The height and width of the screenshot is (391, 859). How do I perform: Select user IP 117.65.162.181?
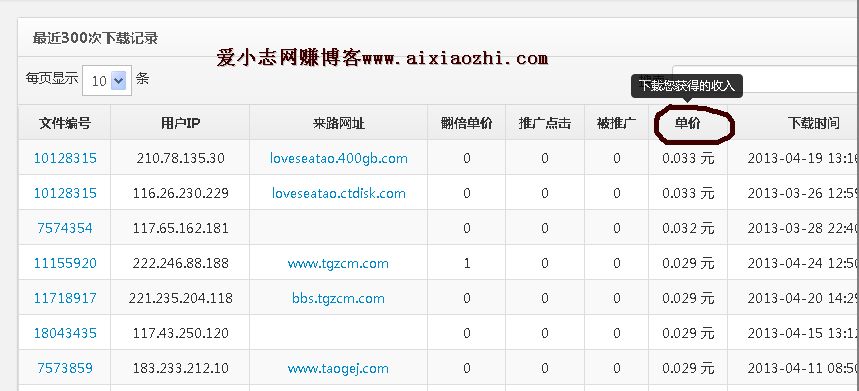click(180, 228)
